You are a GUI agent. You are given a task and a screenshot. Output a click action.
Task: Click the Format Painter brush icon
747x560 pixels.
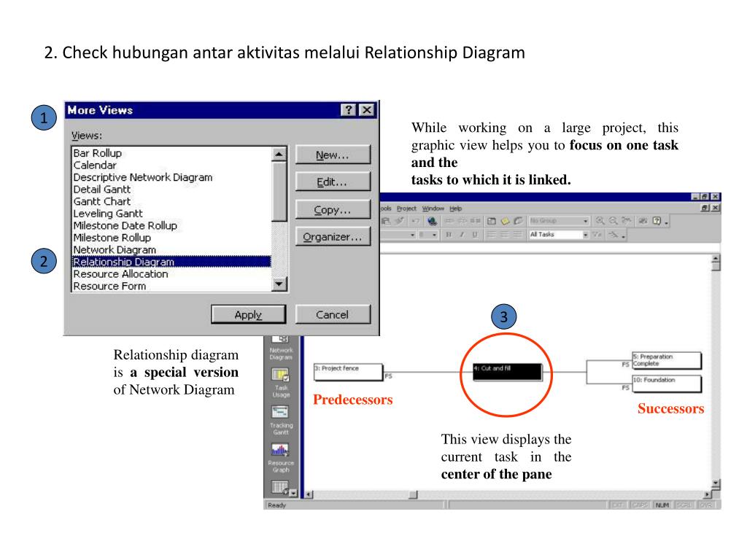tap(399, 221)
